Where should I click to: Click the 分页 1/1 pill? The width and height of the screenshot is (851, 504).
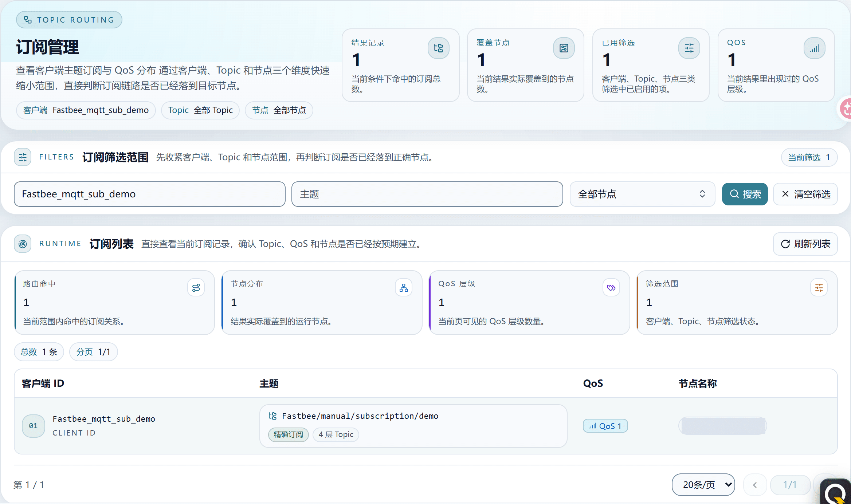pyautogui.click(x=93, y=352)
